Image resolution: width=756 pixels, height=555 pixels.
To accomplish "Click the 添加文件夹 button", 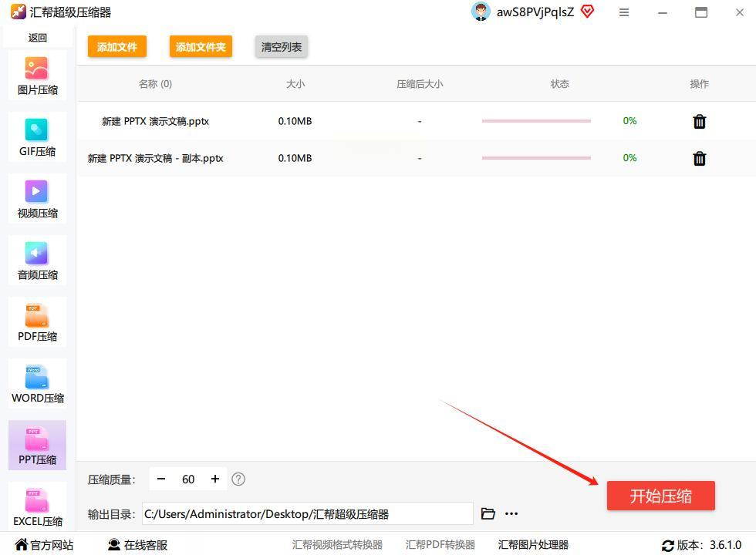I will pyautogui.click(x=201, y=47).
